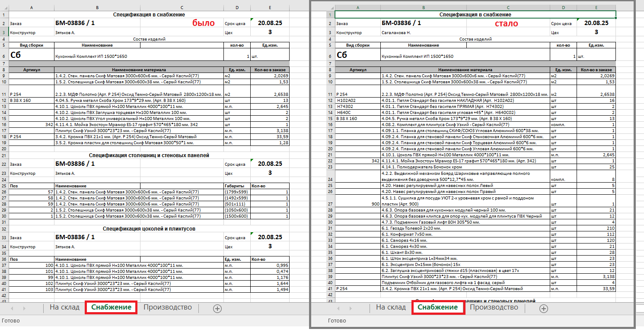Click previous-sheet arrow in the right workbook
This screenshot has height=332, width=644.
(338, 308)
